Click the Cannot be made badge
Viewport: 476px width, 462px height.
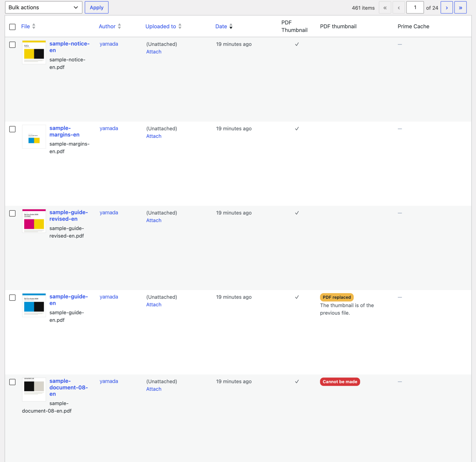(x=340, y=382)
